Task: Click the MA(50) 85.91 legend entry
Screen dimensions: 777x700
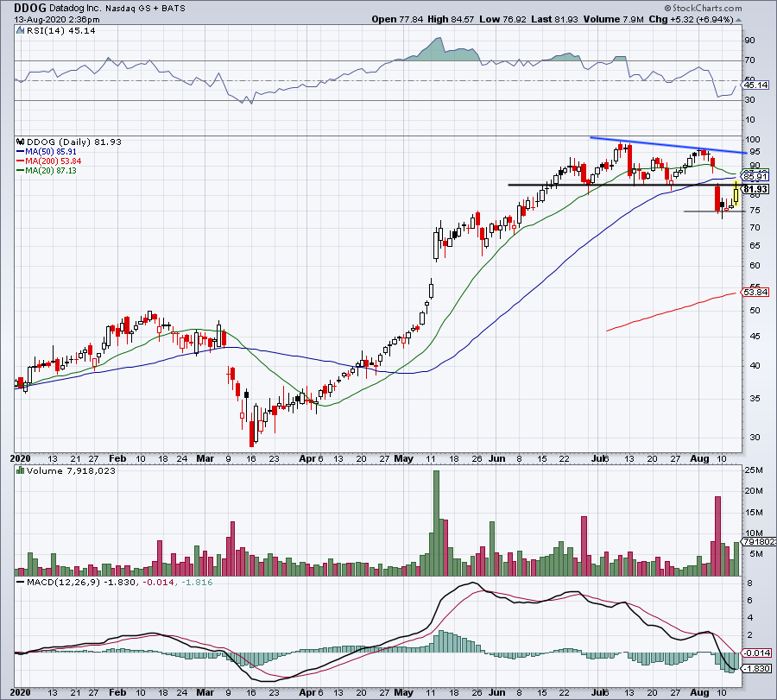Action: pos(47,152)
